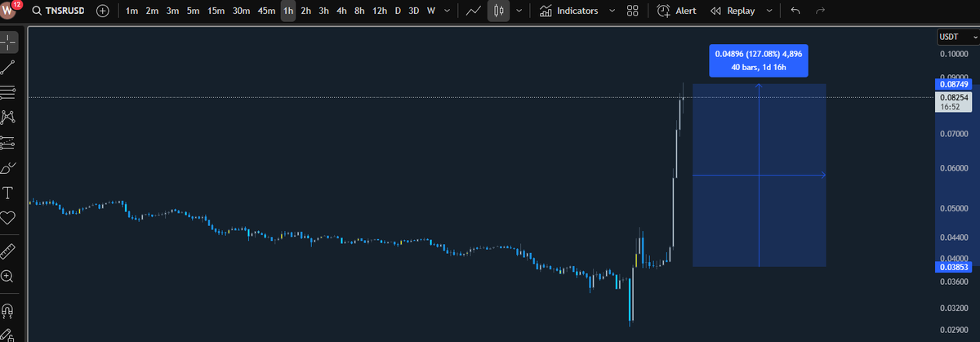Select the 8h timeframe
Image resolution: width=980 pixels, height=342 pixels.
[359, 11]
